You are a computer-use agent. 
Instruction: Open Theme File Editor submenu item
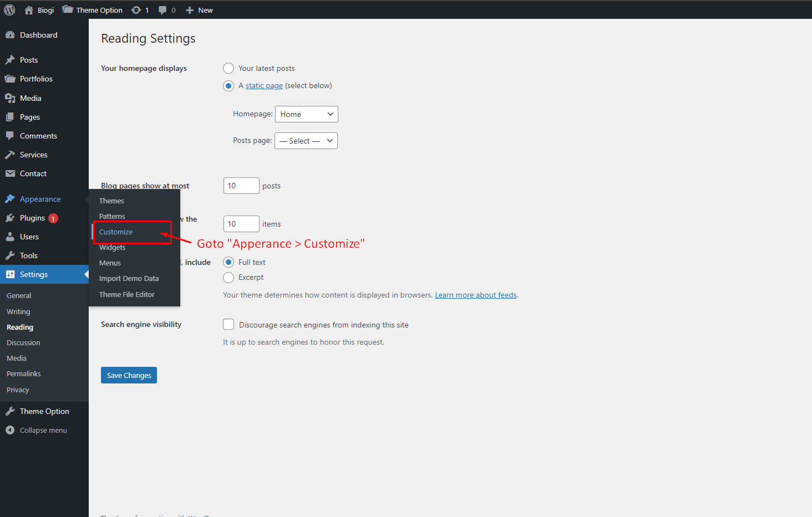(127, 294)
